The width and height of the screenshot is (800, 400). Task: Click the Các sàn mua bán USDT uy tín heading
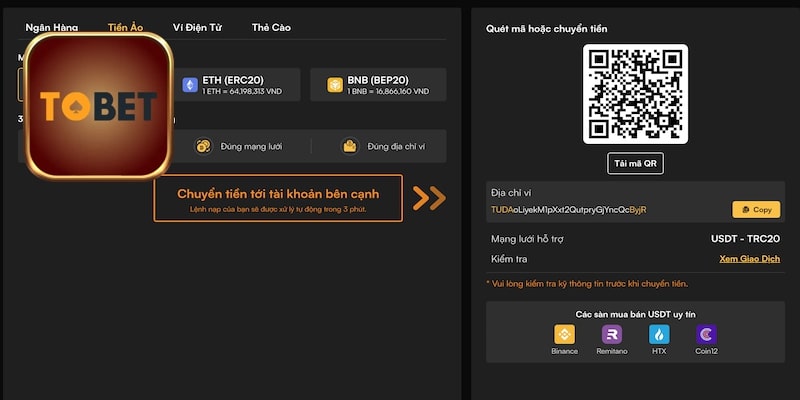pos(635,314)
